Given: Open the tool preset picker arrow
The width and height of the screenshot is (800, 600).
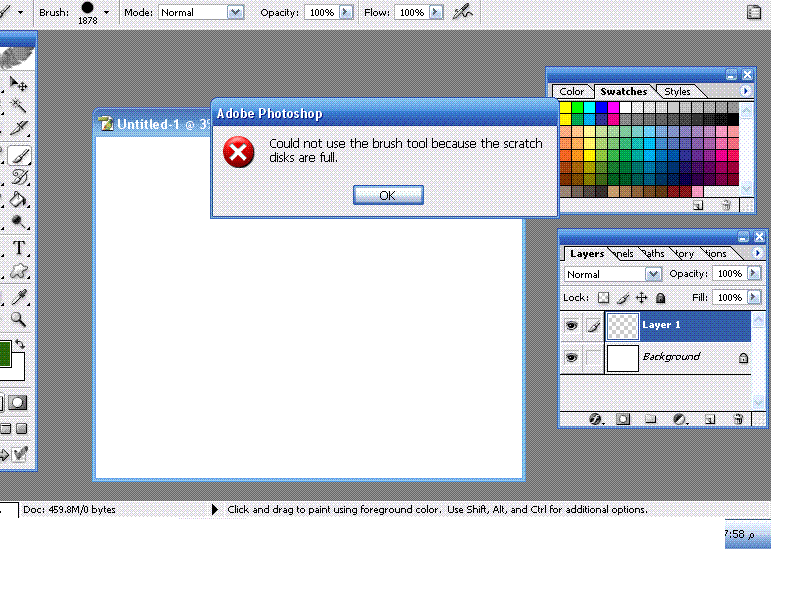Looking at the screenshot, I should [20, 12].
